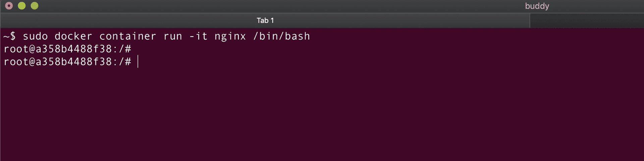
Task: Maximize the window using the green dotted button
Action: pyautogui.click(x=35, y=6)
